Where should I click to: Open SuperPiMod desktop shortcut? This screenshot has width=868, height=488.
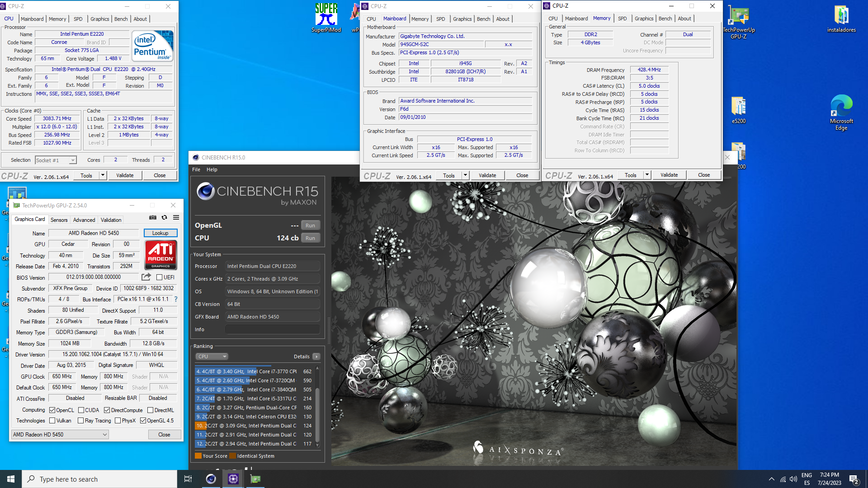(x=326, y=18)
